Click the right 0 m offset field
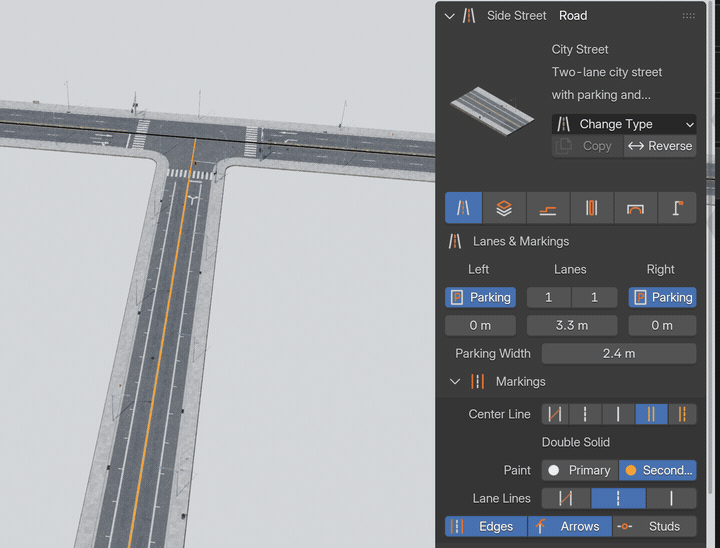 (x=662, y=325)
